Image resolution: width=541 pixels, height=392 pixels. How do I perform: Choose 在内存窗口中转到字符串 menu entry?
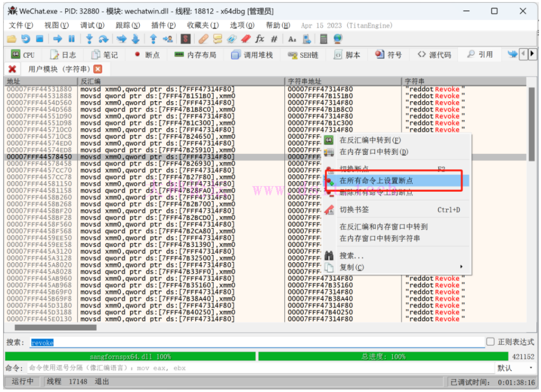tap(397, 238)
